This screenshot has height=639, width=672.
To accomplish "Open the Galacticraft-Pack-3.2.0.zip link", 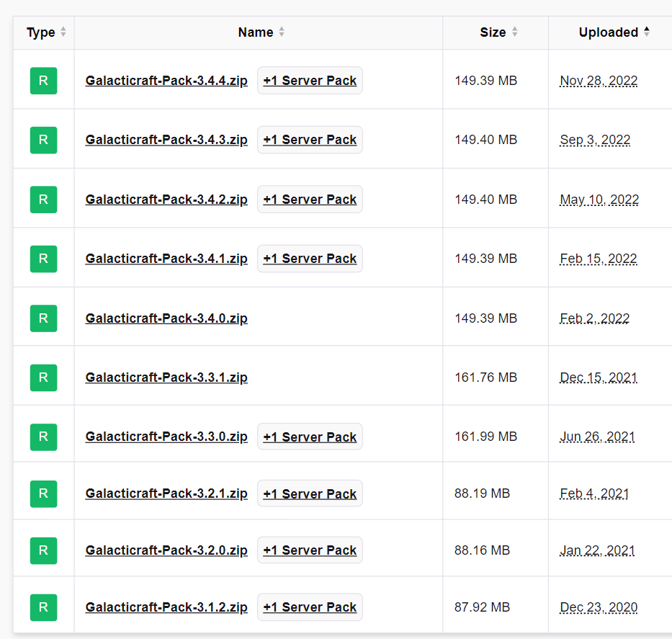I will 166,550.
